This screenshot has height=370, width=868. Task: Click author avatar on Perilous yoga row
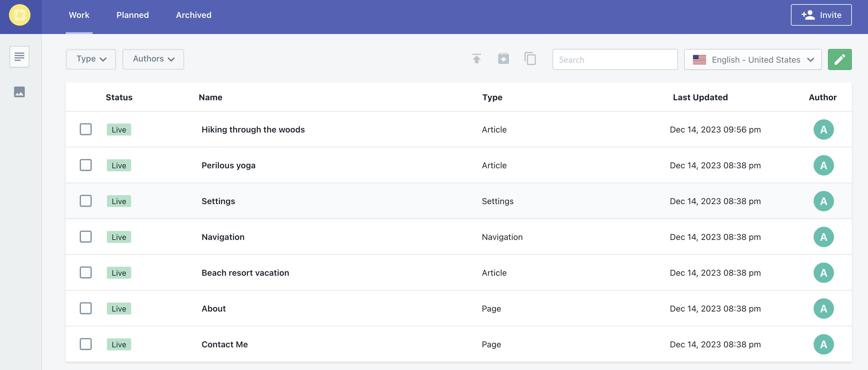click(823, 165)
